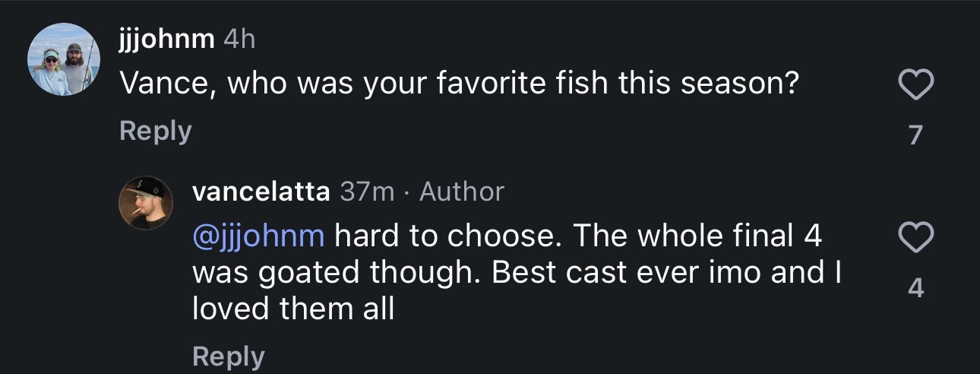The height and width of the screenshot is (374, 980).
Task: Like jjjohnm's comment with the heart icon
Action: 915,85
